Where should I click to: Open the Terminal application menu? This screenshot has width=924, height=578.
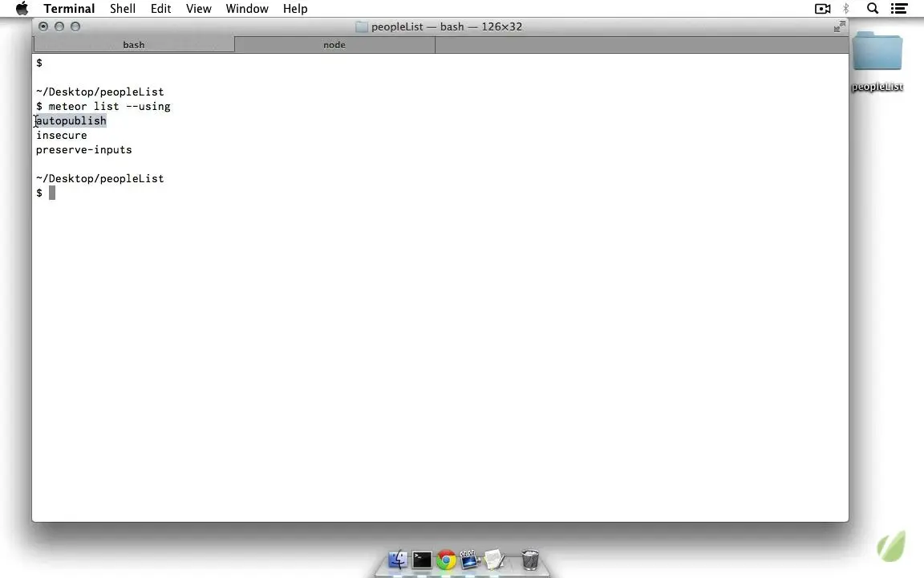(69, 8)
